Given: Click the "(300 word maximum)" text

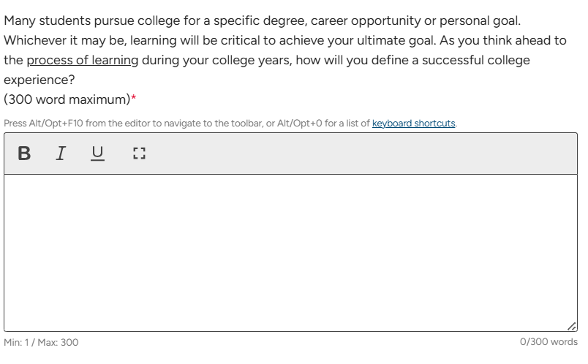Looking at the screenshot, I should (x=66, y=99).
